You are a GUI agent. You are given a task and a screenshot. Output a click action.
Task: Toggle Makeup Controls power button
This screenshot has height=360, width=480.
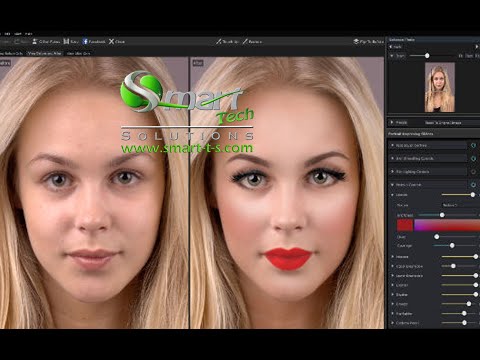473,184
